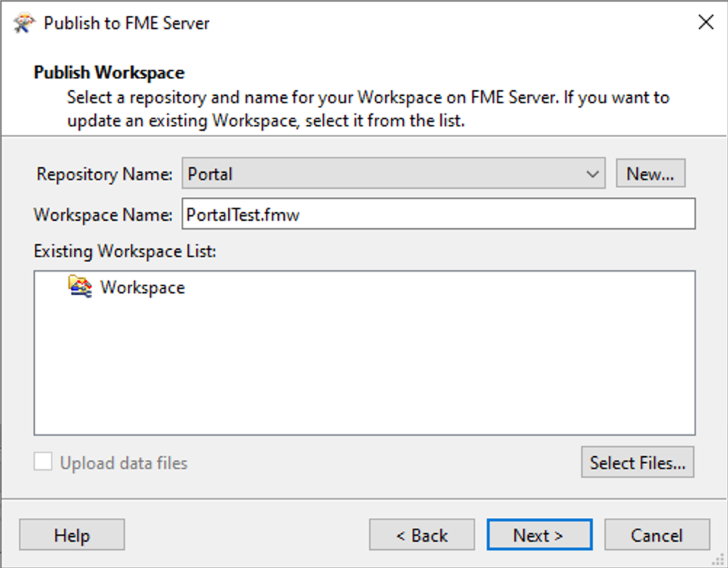Click the FME Workbench icon in title bar
This screenshot has height=568, width=728.
tap(24, 23)
